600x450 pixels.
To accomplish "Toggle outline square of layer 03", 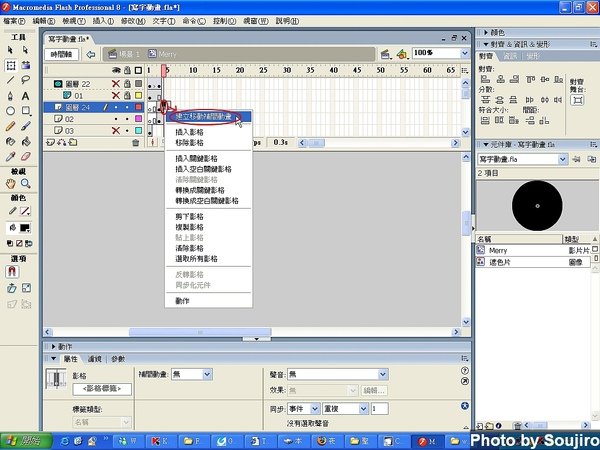I will tap(139, 131).
